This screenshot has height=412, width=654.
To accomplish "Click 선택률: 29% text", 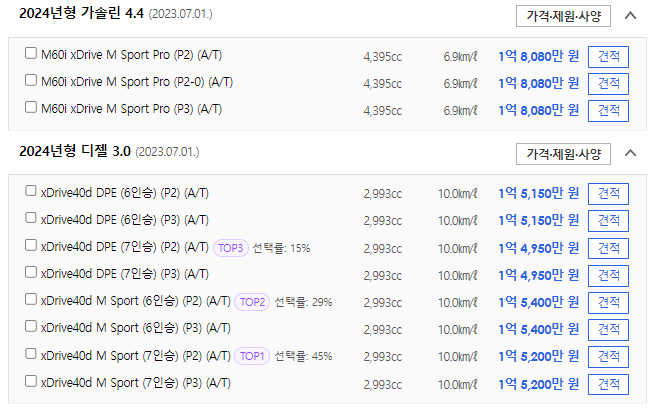I will pyautogui.click(x=303, y=302).
